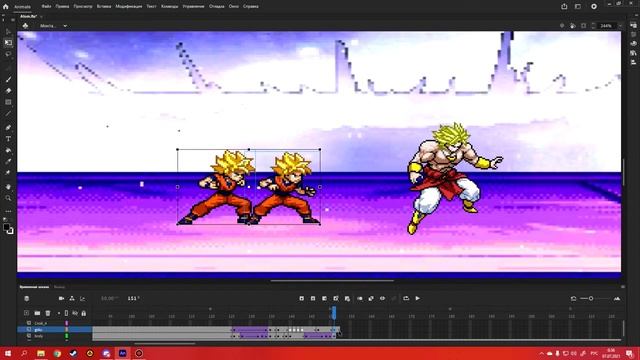Select the Hand tool
The height and width of the screenshot is (360, 640).
click(x=8, y=187)
